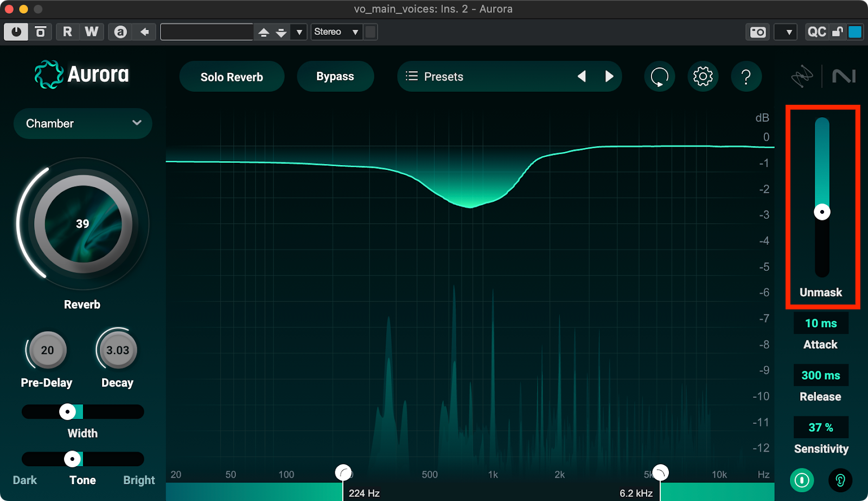
Task: Click the iZotope logo icon
Action: [802, 77]
